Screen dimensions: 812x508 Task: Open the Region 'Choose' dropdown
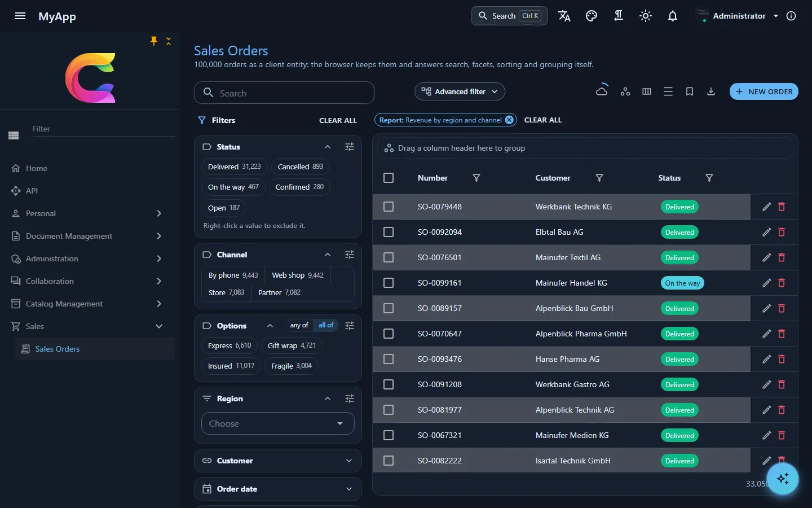pyautogui.click(x=278, y=423)
